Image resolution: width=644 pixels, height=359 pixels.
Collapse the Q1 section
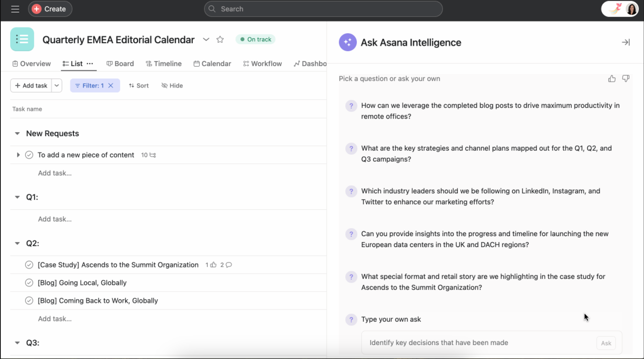(17, 197)
